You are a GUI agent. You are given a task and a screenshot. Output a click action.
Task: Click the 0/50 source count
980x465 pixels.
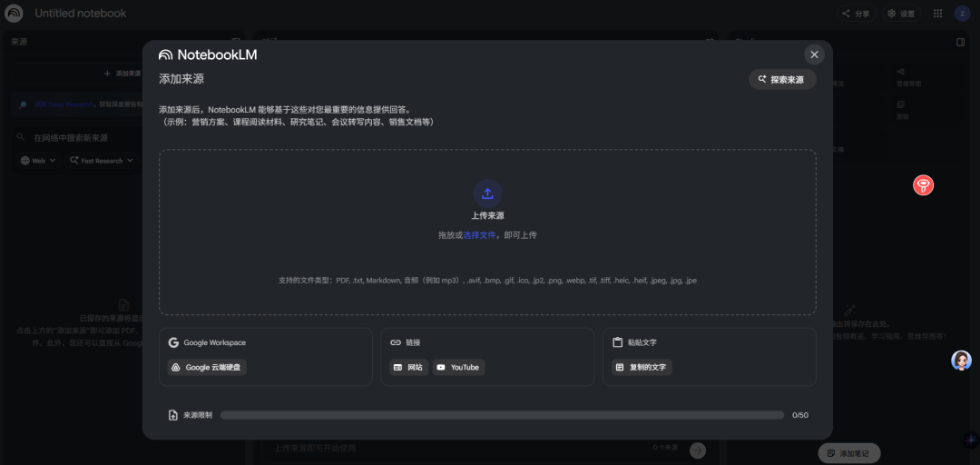[800, 415]
